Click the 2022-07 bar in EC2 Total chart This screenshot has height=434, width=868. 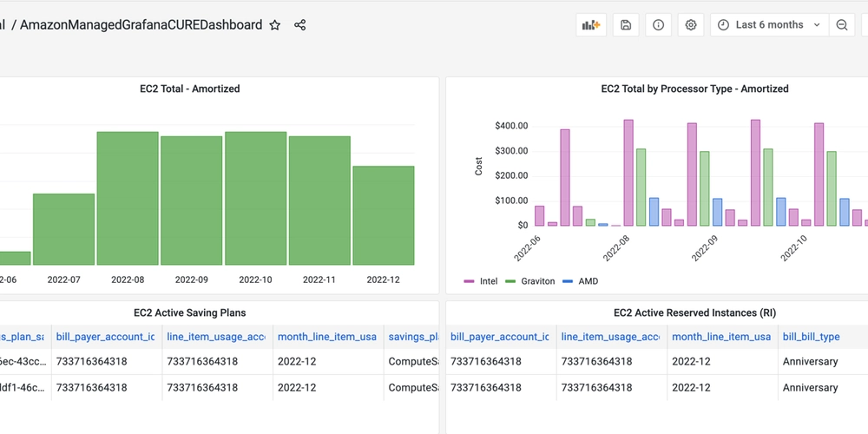tap(63, 229)
